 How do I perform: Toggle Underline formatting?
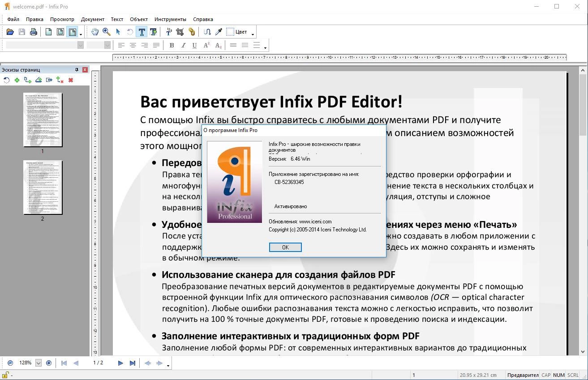[x=194, y=45]
